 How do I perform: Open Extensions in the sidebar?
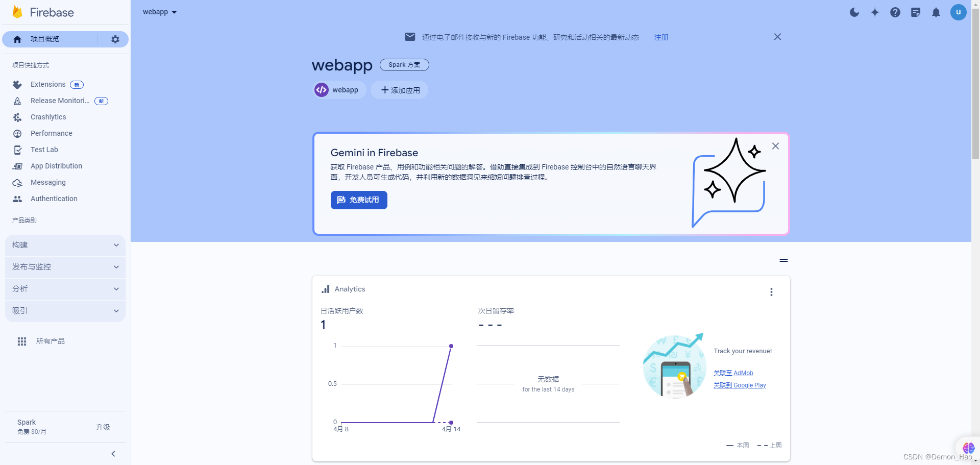point(48,84)
